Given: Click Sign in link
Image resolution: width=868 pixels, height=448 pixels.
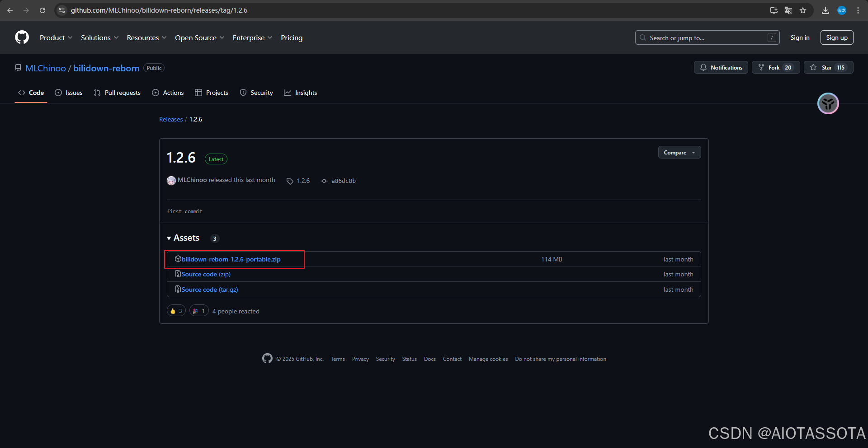Looking at the screenshot, I should (x=800, y=37).
